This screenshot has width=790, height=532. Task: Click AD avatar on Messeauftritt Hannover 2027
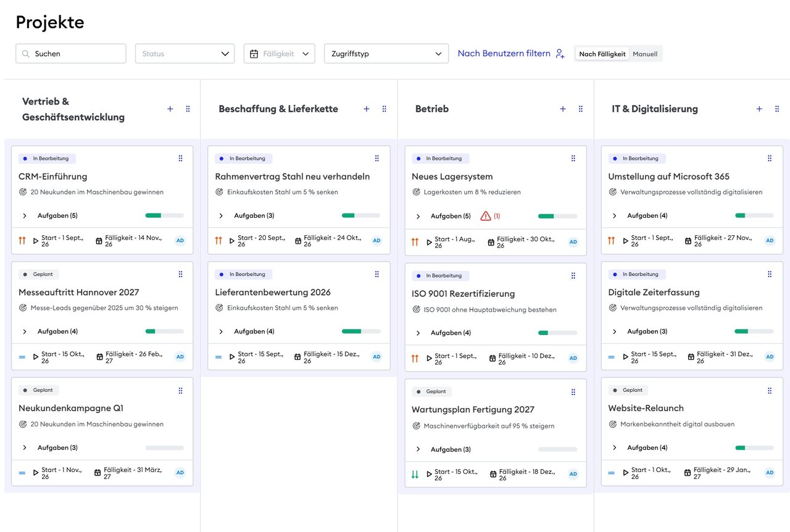point(180,357)
